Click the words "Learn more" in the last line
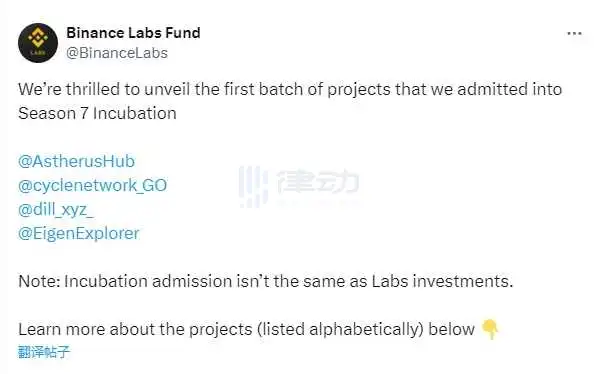 (x=62, y=329)
